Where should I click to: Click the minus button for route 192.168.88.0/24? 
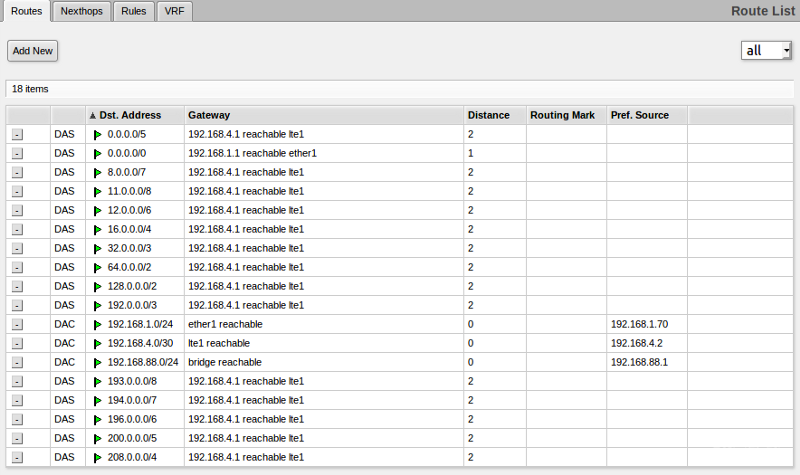tap(17, 363)
